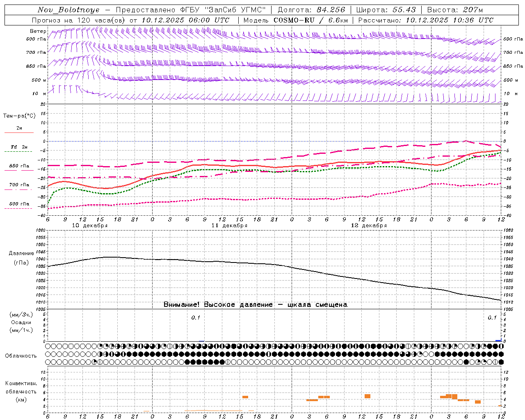Click the Широта: 55.43 value
Image resolution: width=525 pixels, height=420 pixels.
click(x=386, y=10)
